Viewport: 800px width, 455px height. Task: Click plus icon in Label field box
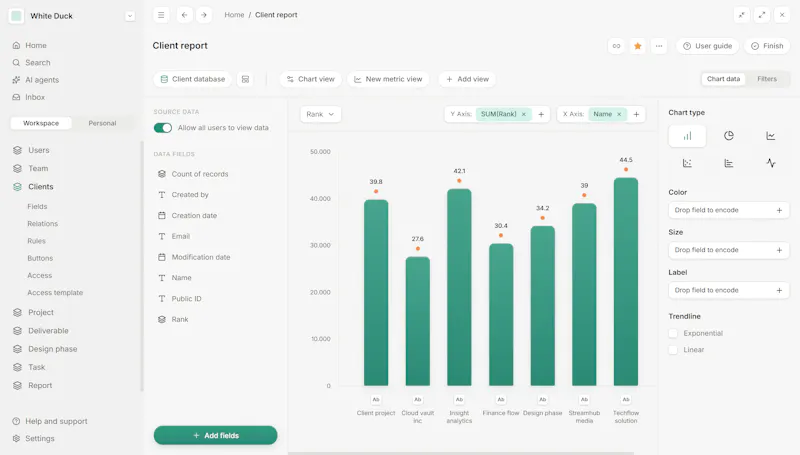coord(779,290)
